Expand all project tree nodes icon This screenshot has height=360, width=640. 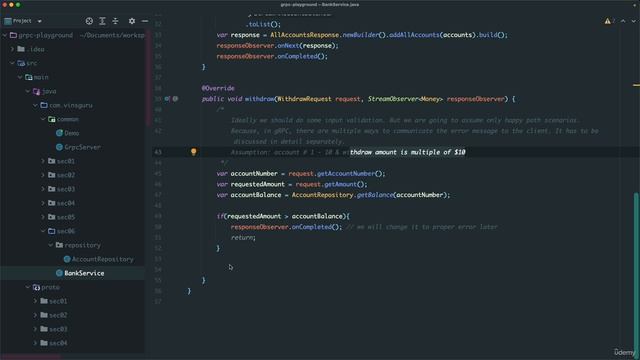click(102, 21)
